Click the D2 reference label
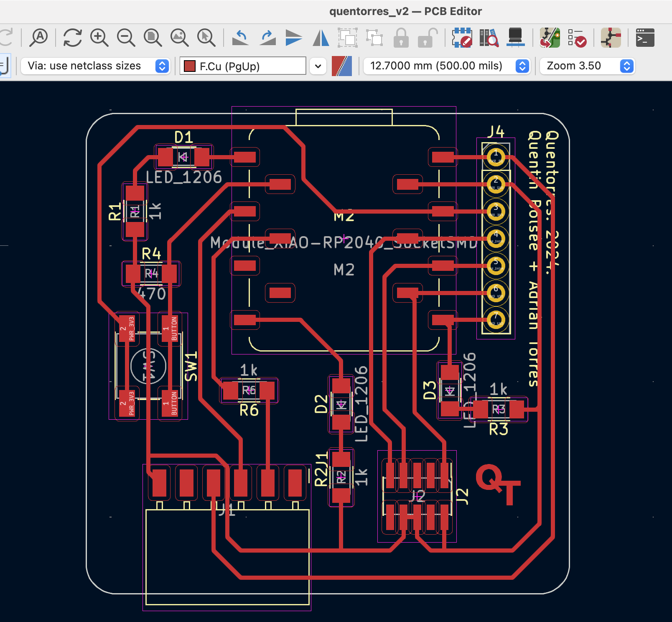The width and height of the screenshot is (672, 622). 321,404
